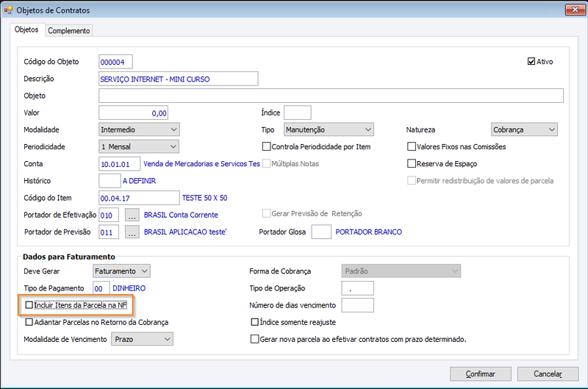The width and height of the screenshot is (588, 389).
Task: Toggle Reserva de Espaço checkbox
Action: (412, 163)
